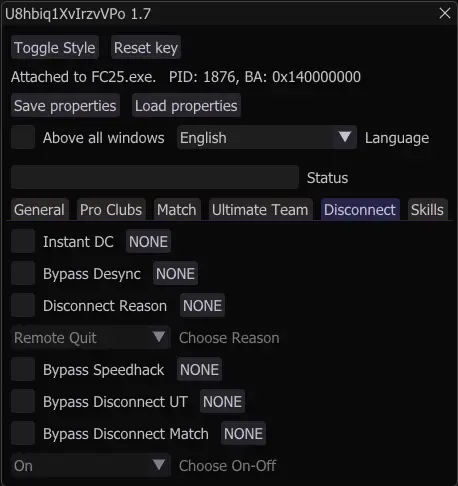Screen dimensions: 458x486
Task: Enable the Above all windows checkbox
Action: coord(23,137)
